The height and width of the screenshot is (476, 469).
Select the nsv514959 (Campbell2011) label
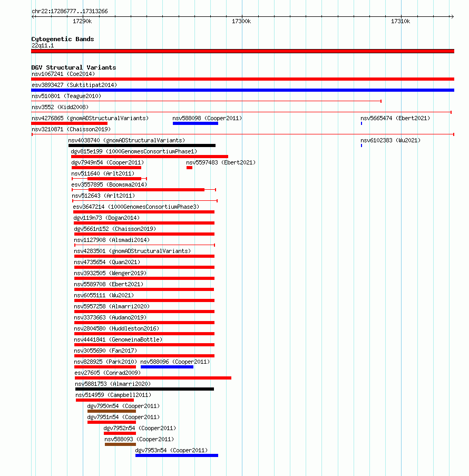113,395
